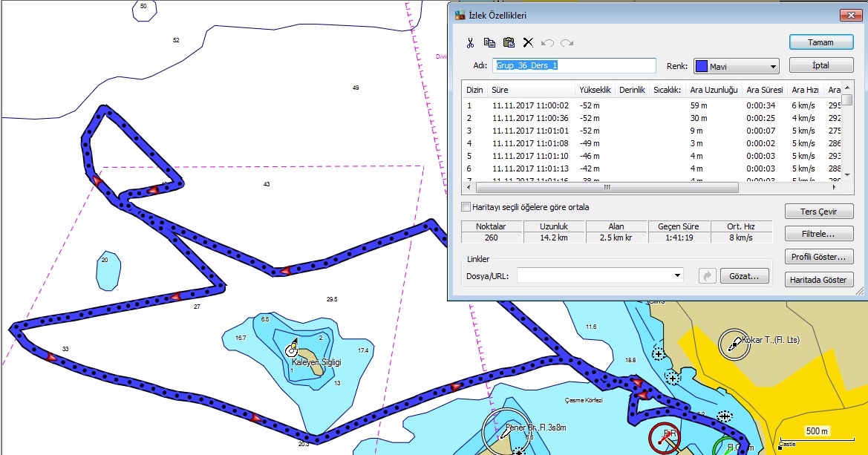
Task: Click the Ters Çevir button
Action: point(819,212)
